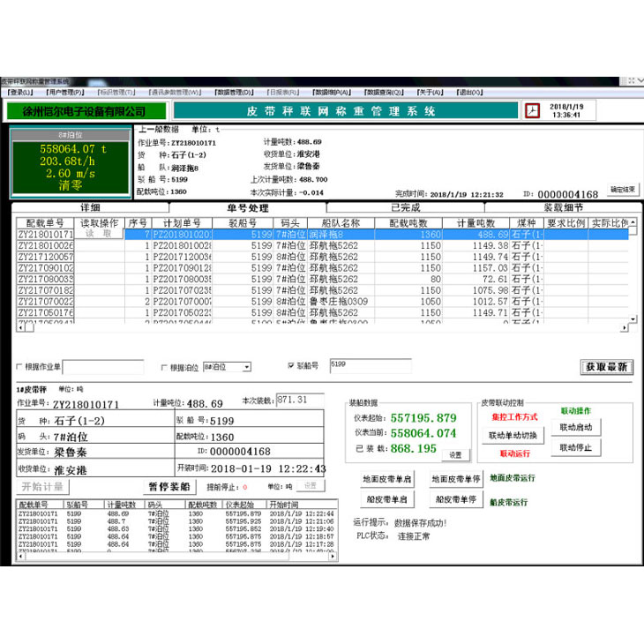Uncheck the 驳船号 checkbox
Viewport: 644px width, 644px height.
pos(291,365)
